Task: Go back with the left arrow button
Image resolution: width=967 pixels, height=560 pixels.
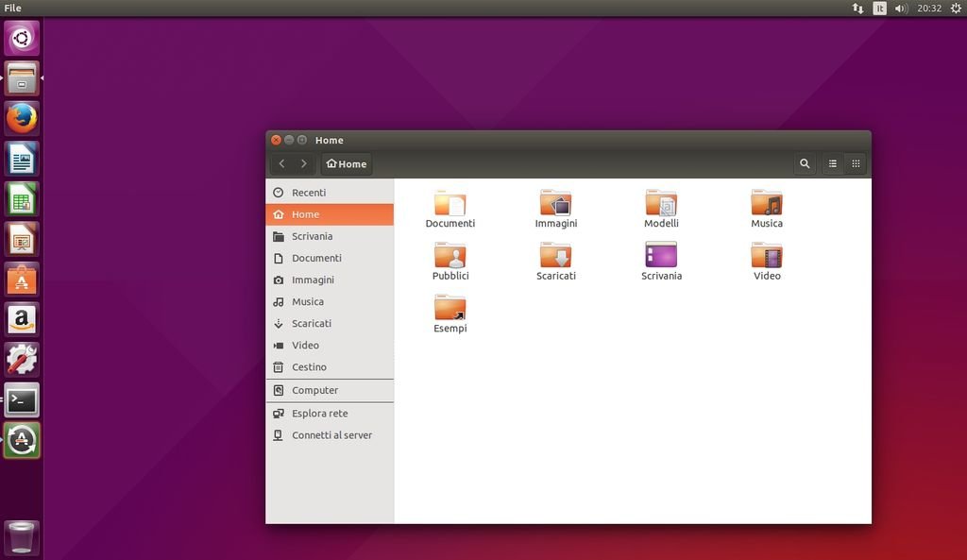Action: (281, 163)
